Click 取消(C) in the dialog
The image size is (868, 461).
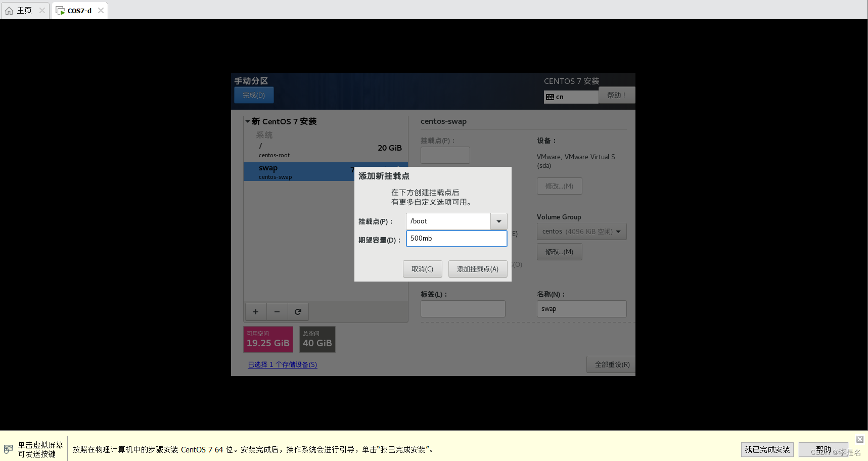422,269
